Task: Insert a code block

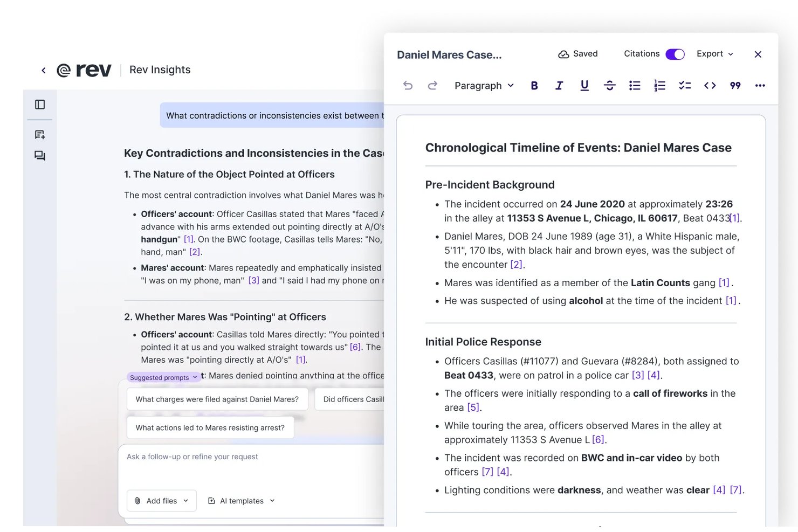Action: (x=710, y=85)
